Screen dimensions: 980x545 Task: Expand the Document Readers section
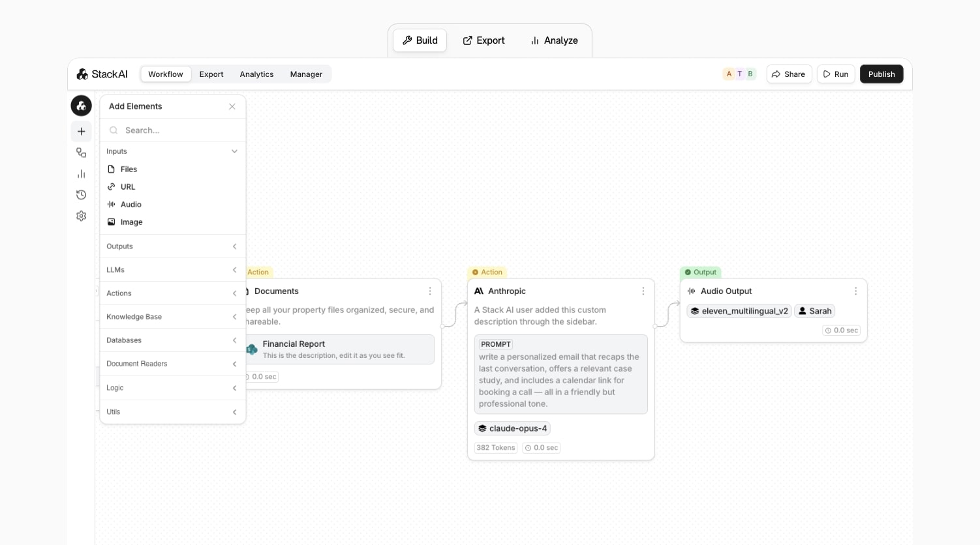(173, 364)
